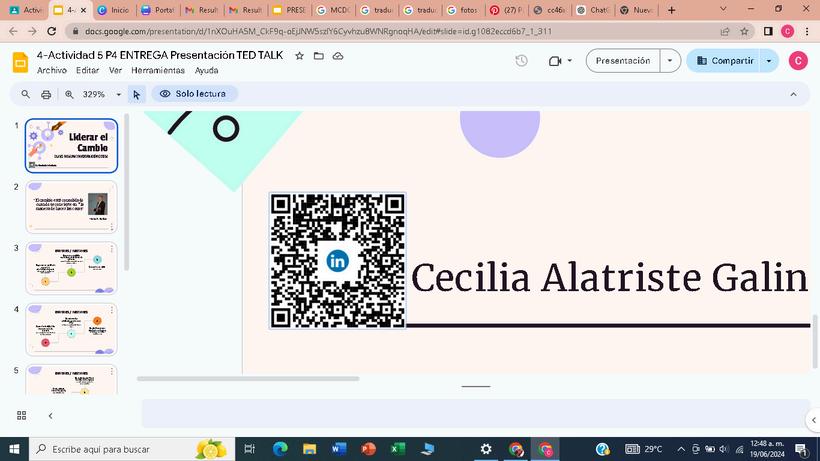The image size is (820, 461).
Task: Launch Word from the taskbar
Action: (x=339, y=449)
